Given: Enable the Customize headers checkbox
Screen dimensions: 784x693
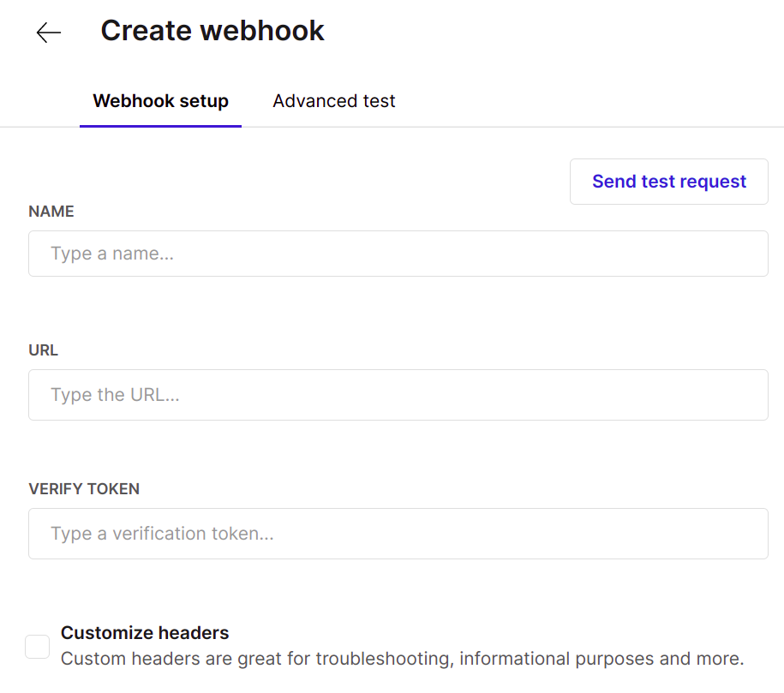Looking at the screenshot, I should [x=38, y=647].
